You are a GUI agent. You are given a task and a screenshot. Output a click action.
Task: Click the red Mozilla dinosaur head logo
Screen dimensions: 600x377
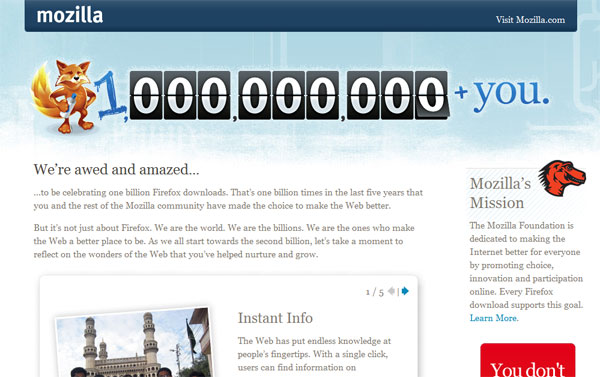pyautogui.click(x=562, y=178)
